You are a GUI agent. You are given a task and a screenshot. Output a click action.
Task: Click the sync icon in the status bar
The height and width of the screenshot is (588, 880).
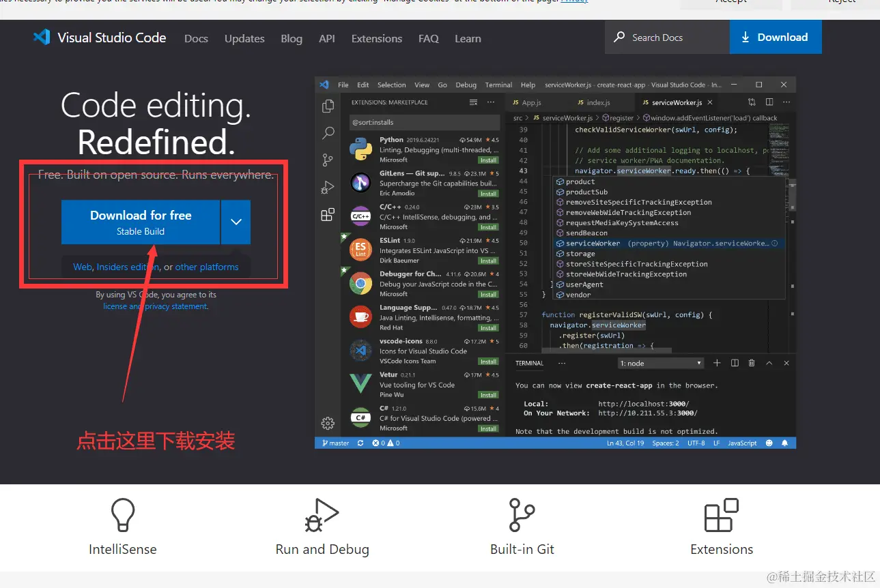coord(360,443)
